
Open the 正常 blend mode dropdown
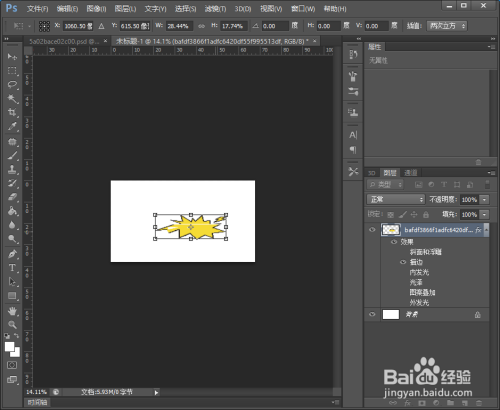tap(396, 199)
